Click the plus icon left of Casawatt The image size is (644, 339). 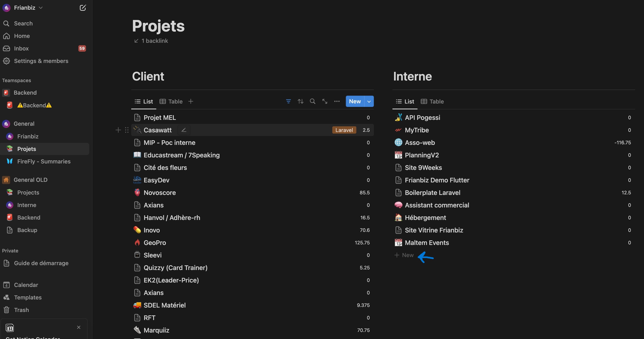pos(118,130)
